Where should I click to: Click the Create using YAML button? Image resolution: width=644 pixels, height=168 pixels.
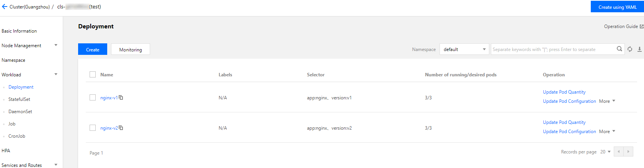point(617,7)
